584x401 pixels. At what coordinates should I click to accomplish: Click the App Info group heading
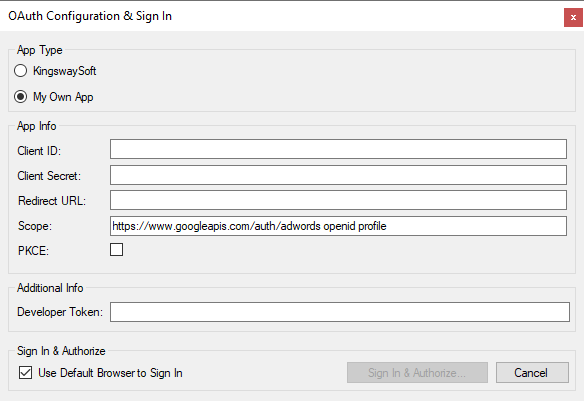pyautogui.click(x=36, y=126)
